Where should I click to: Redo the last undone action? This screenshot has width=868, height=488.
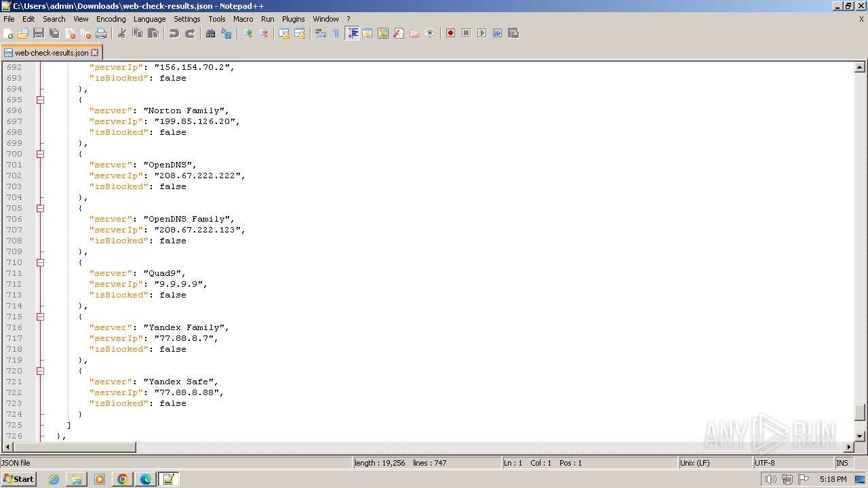[x=190, y=33]
